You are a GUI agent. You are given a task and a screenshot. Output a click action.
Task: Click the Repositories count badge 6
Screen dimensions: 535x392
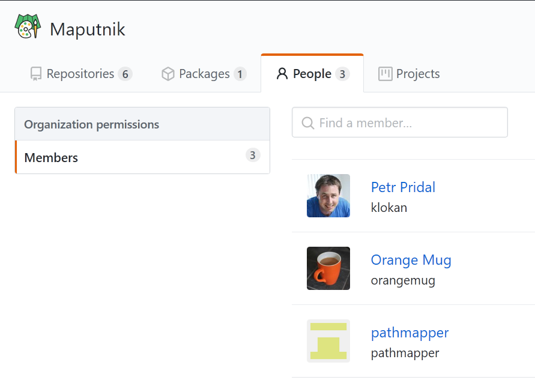pos(125,74)
